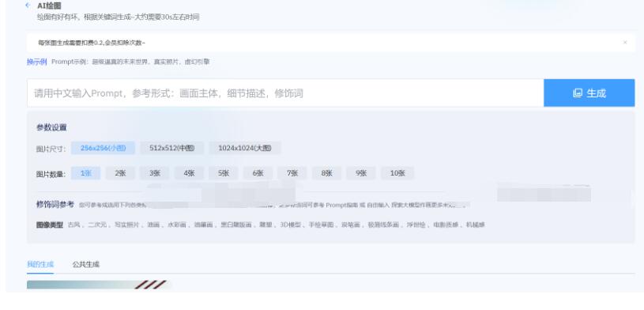Click the blue 生成 button
This screenshot has width=644, height=310.
pyautogui.click(x=589, y=93)
